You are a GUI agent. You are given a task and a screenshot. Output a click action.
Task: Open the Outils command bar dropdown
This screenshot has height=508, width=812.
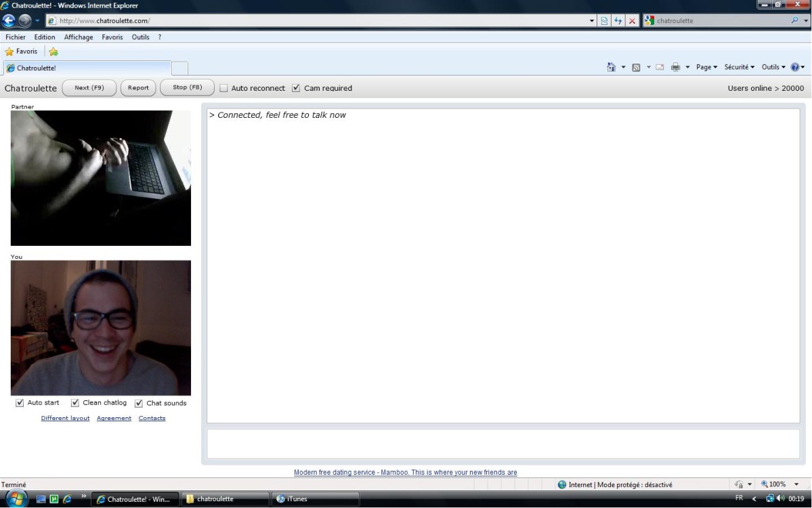[x=773, y=67]
